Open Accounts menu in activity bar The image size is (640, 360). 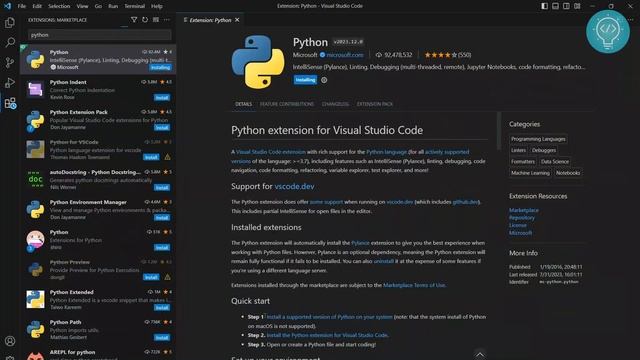(10, 341)
